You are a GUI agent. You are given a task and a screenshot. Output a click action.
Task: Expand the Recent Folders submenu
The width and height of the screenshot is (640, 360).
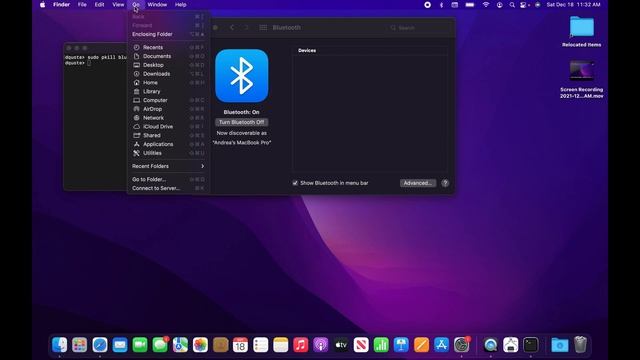pyautogui.click(x=168, y=166)
